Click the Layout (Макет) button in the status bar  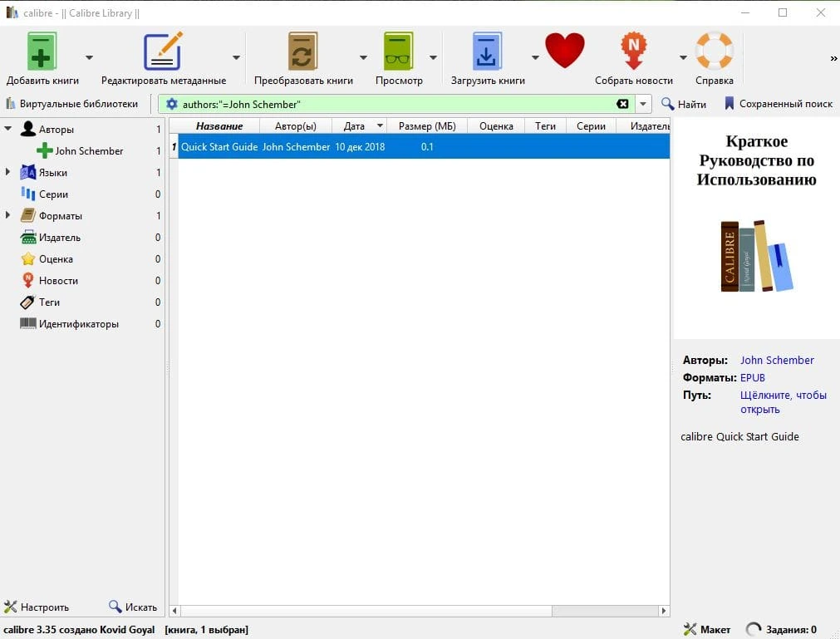[x=707, y=629]
